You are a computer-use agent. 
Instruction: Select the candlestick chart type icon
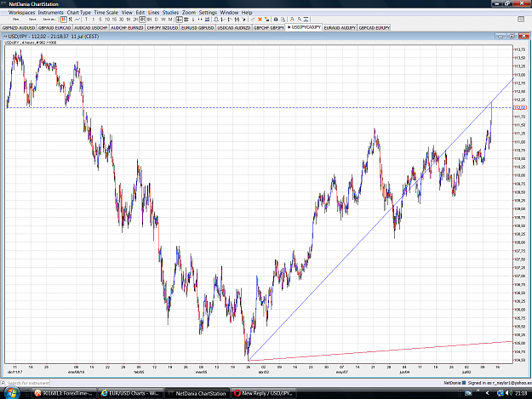64,20
